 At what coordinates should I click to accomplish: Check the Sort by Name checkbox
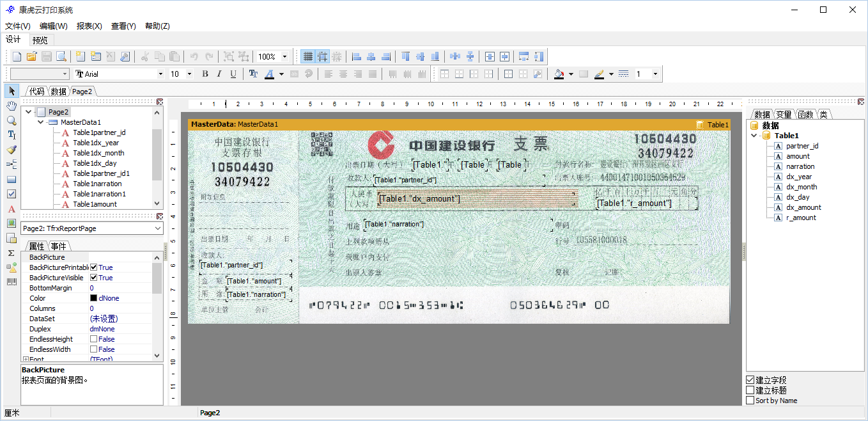tap(750, 401)
